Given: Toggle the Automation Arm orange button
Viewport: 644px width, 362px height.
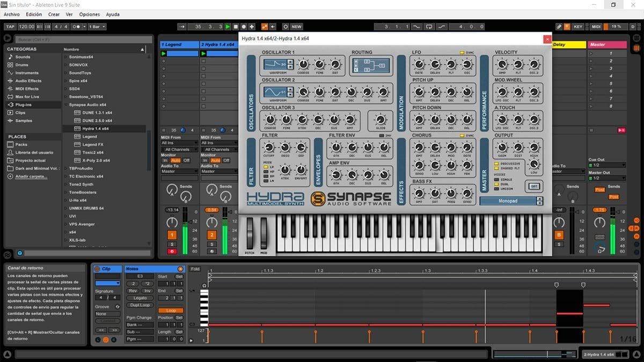Looking at the screenshot, I should click(x=265, y=26).
